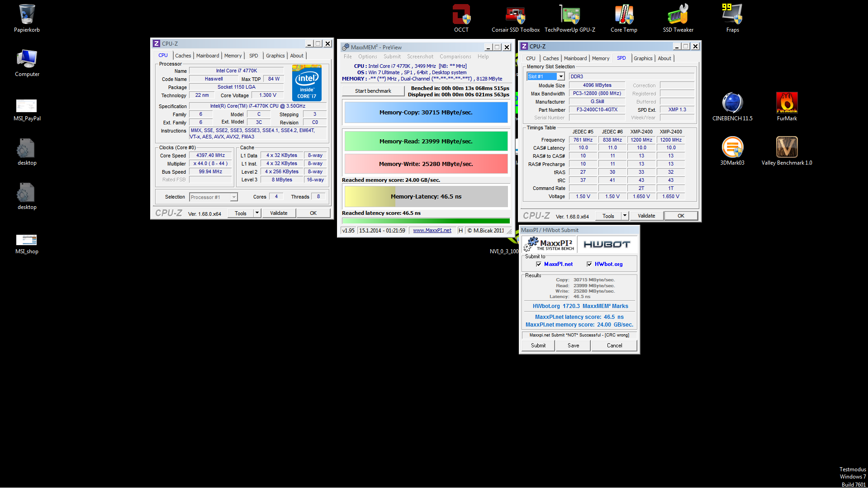The height and width of the screenshot is (488, 868).
Task: Open the File menu in MaxxMEM²
Action: pyautogui.click(x=347, y=57)
